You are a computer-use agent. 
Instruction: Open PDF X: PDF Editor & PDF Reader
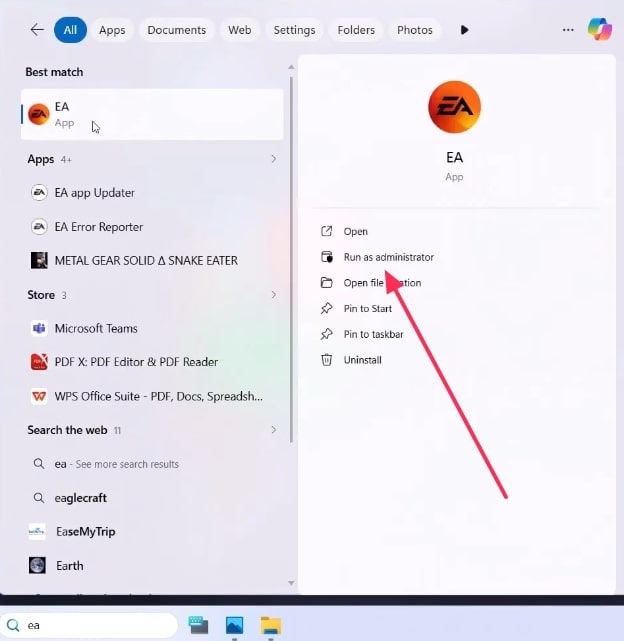[152, 362]
